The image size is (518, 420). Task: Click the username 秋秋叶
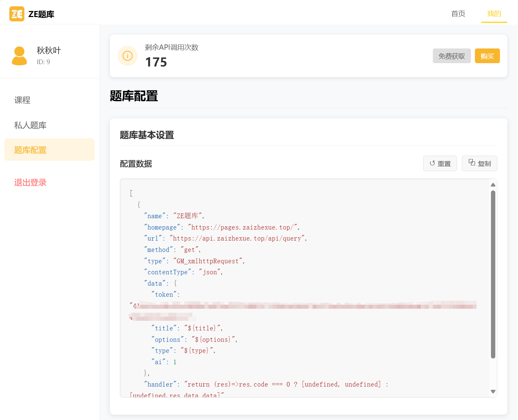[49, 50]
